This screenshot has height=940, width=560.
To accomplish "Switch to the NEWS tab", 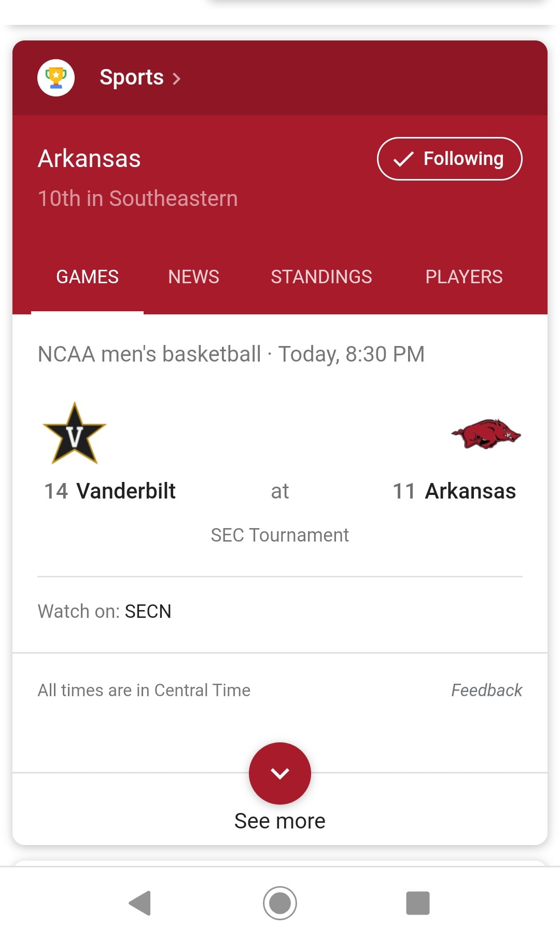I will coord(193,277).
